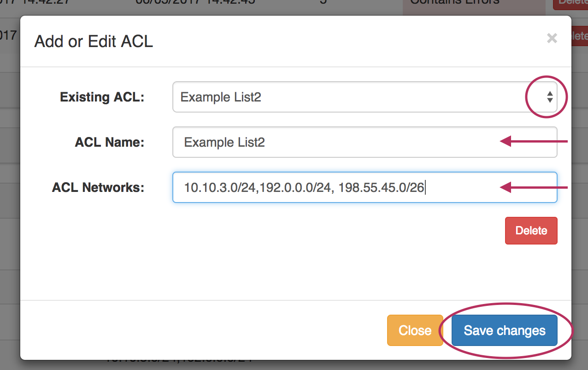
Task: Click topmost background Delete button behind the dialog
Action: 570,4
